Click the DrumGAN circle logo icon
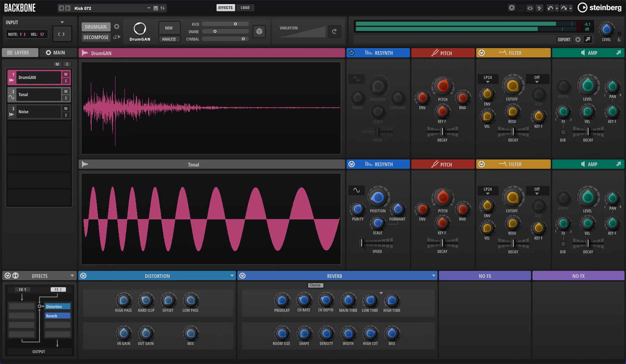 [140, 29]
